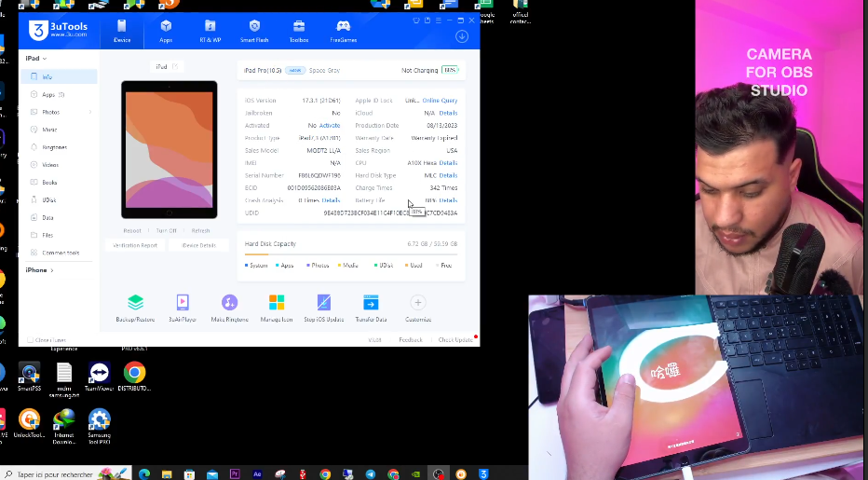Click the iPad screen preview image
This screenshot has height=480, width=868.
point(170,150)
